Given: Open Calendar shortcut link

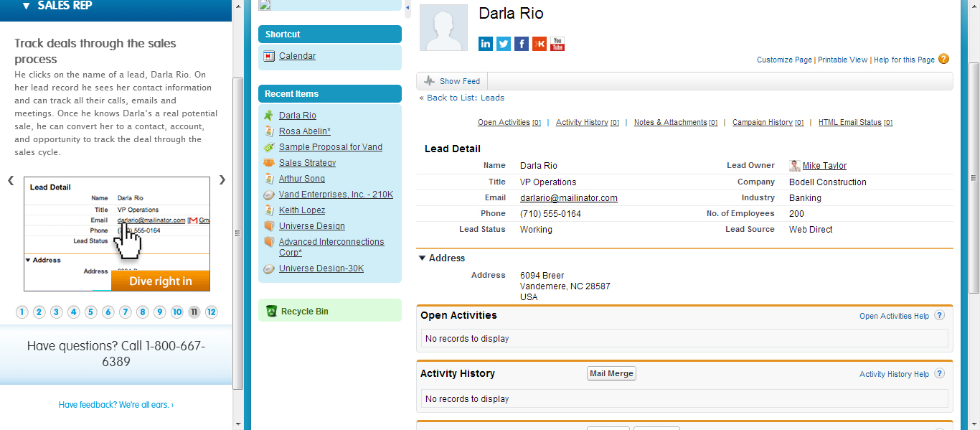Looking at the screenshot, I should 297,56.
